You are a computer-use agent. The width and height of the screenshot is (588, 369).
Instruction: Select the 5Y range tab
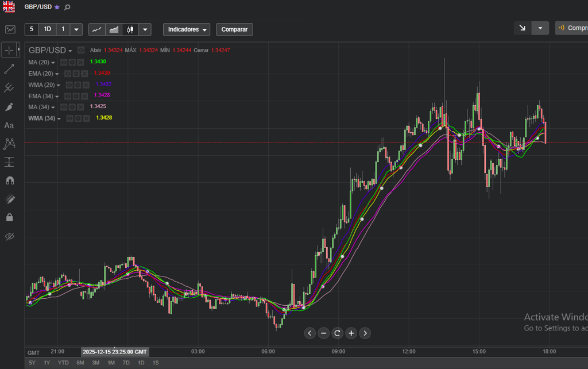(32, 363)
